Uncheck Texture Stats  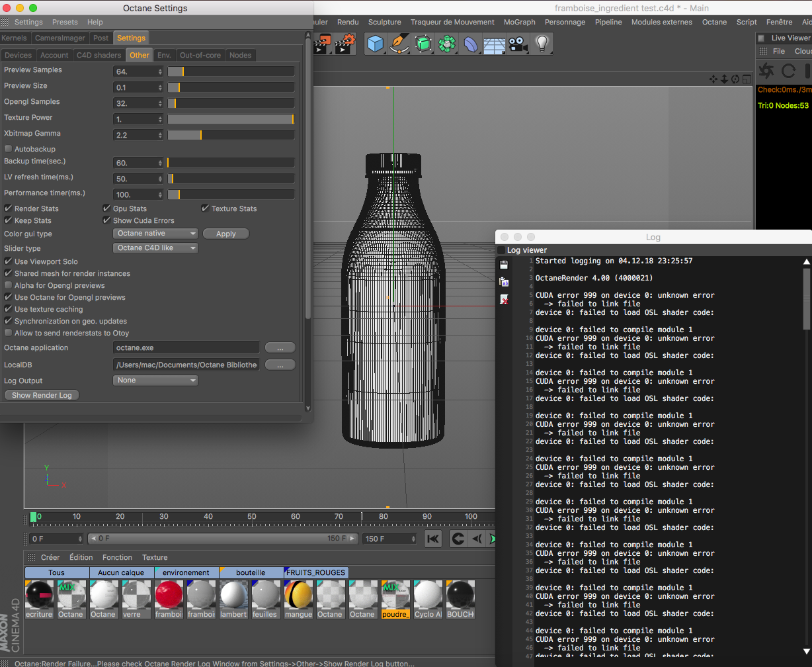pyautogui.click(x=206, y=208)
